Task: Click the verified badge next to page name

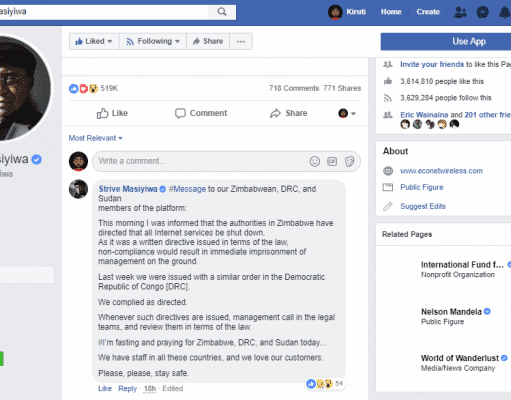Action: point(37,159)
